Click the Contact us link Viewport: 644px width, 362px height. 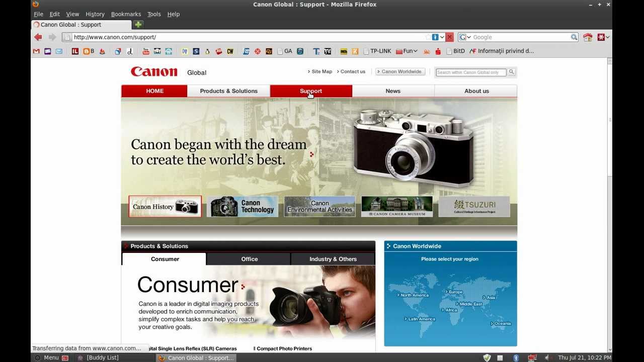351,72
